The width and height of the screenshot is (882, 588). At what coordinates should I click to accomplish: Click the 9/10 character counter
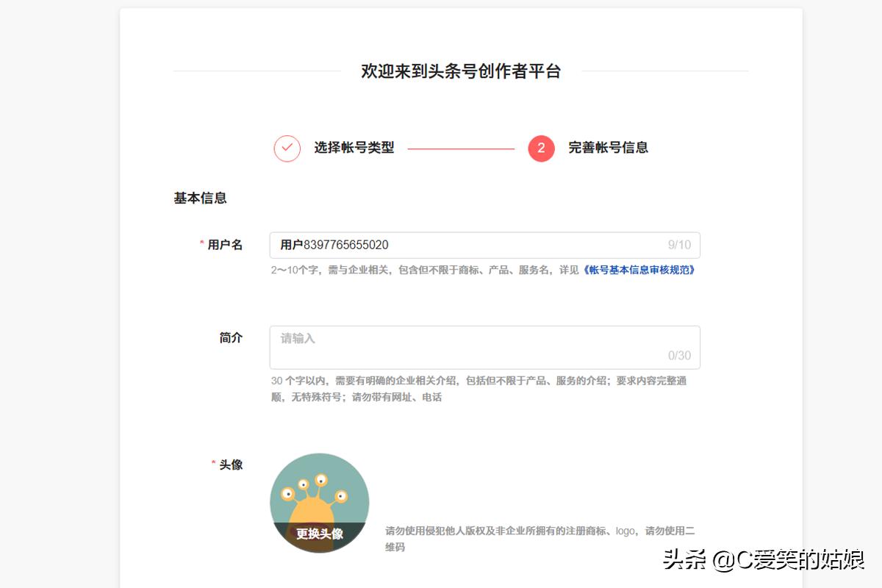(x=678, y=245)
